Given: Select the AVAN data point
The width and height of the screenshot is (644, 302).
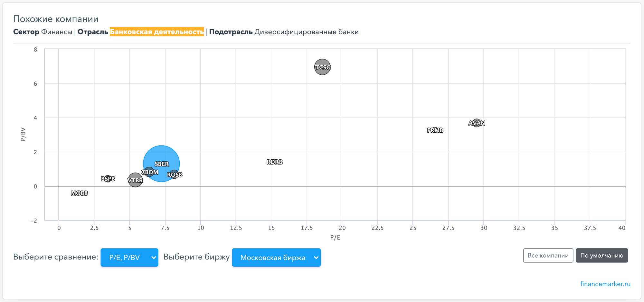Looking at the screenshot, I should tap(477, 123).
